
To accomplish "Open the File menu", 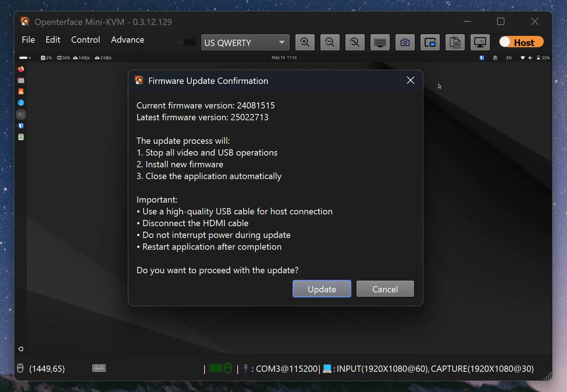I will [28, 40].
